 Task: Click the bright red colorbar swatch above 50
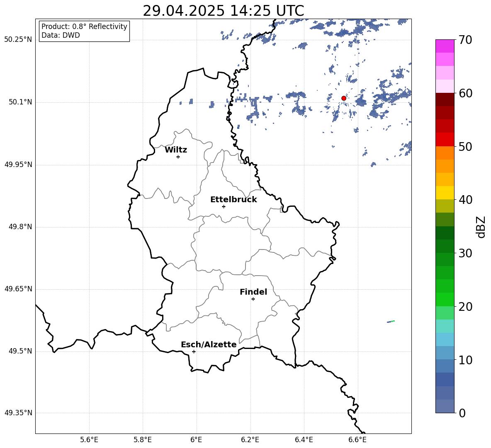[445, 140]
